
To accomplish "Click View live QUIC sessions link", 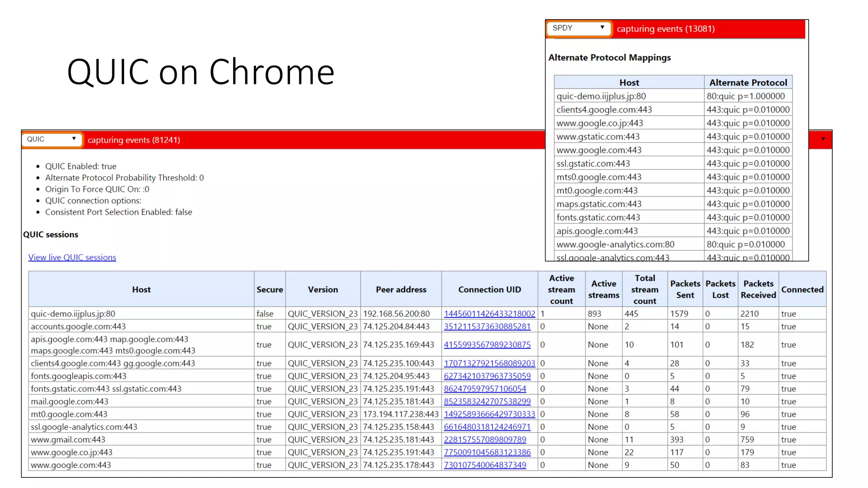I will 72,257.
